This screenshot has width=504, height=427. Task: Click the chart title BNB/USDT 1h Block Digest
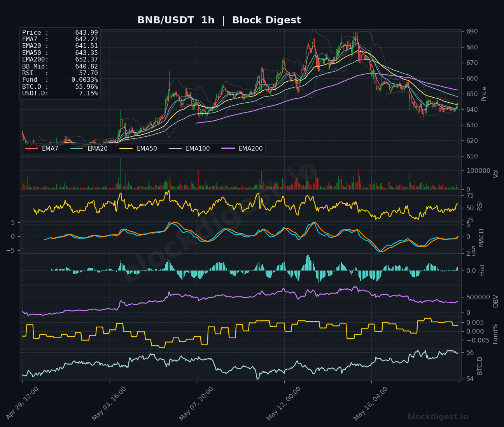pos(219,20)
